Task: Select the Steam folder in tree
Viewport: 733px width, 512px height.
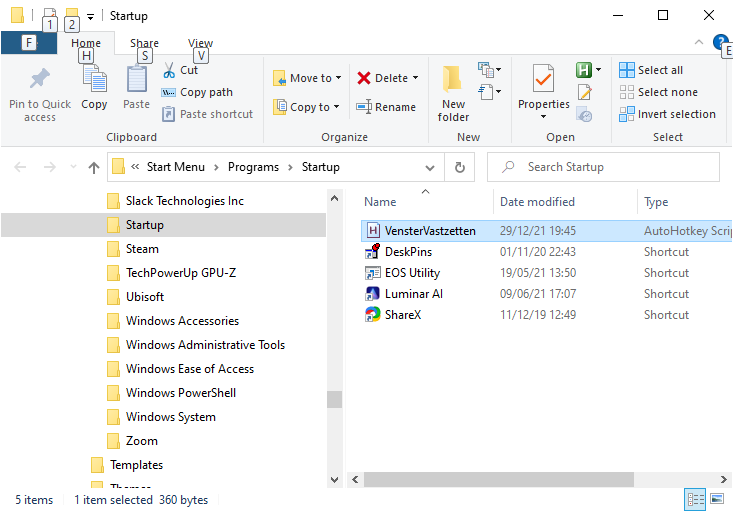Action: [133, 249]
